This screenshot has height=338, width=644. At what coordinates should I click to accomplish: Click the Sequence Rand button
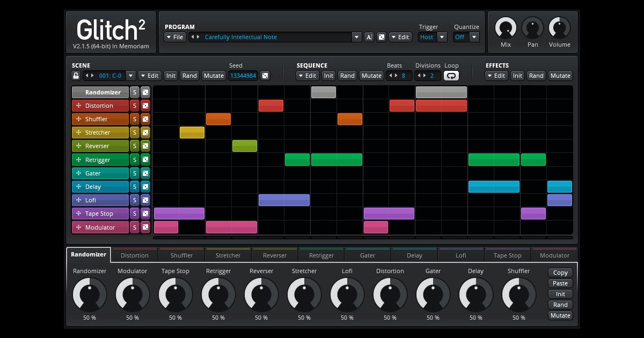pyautogui.click(x=347, y=76)
